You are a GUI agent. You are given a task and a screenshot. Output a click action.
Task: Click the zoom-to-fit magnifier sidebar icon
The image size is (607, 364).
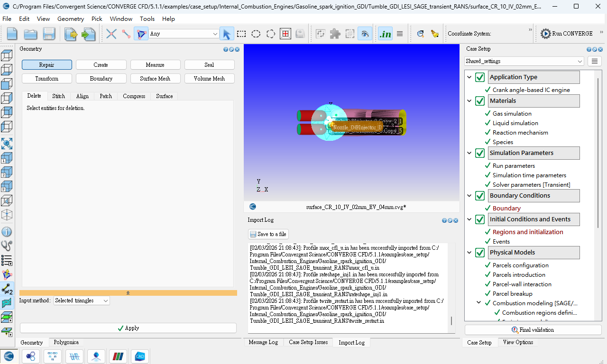(7, 144)
